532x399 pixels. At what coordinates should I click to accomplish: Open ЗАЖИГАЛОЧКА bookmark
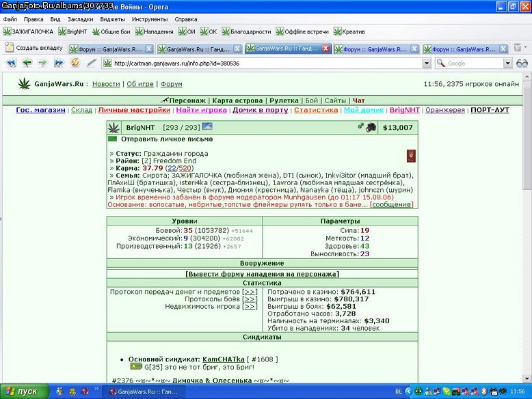tap(28, 31)
